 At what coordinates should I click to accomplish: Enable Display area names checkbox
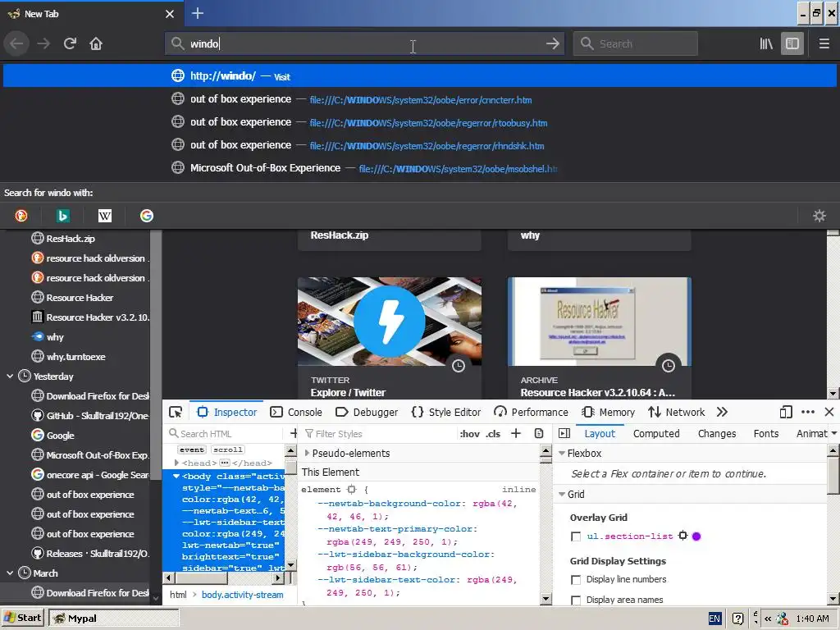[576, 600]
